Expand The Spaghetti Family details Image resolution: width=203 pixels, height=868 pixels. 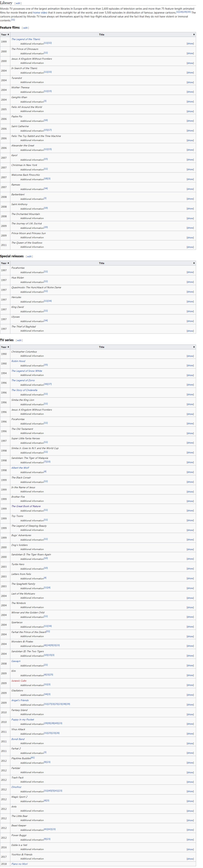coord(190,588)
